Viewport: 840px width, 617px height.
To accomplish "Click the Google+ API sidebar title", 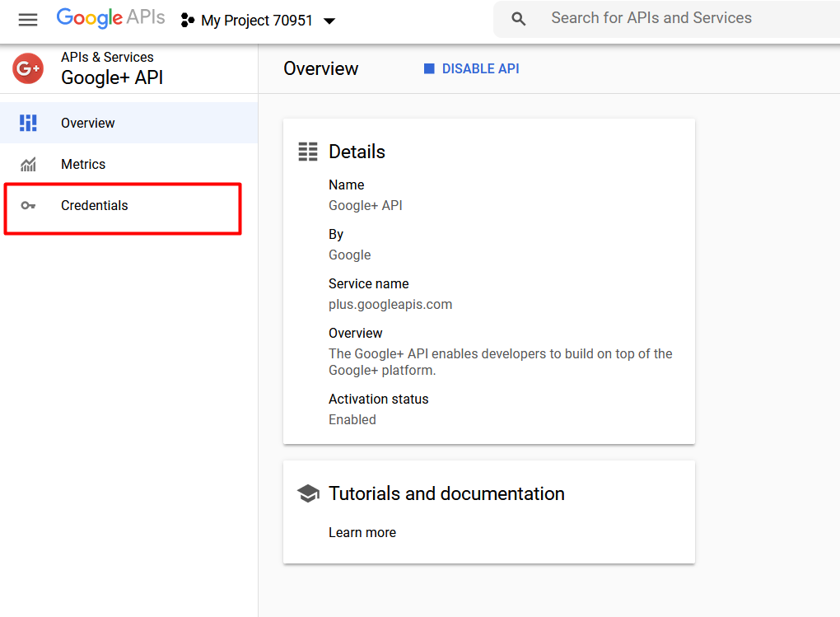I will [112, 77].
